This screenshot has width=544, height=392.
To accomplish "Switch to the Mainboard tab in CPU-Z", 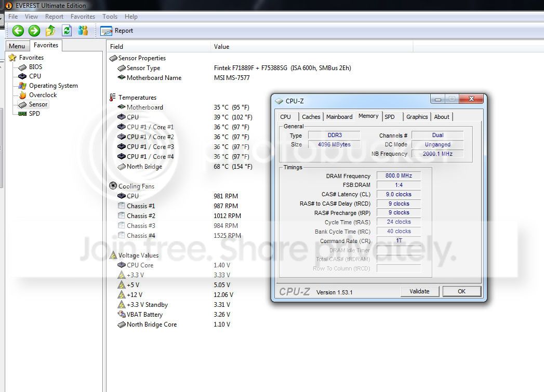I will 339,117.
